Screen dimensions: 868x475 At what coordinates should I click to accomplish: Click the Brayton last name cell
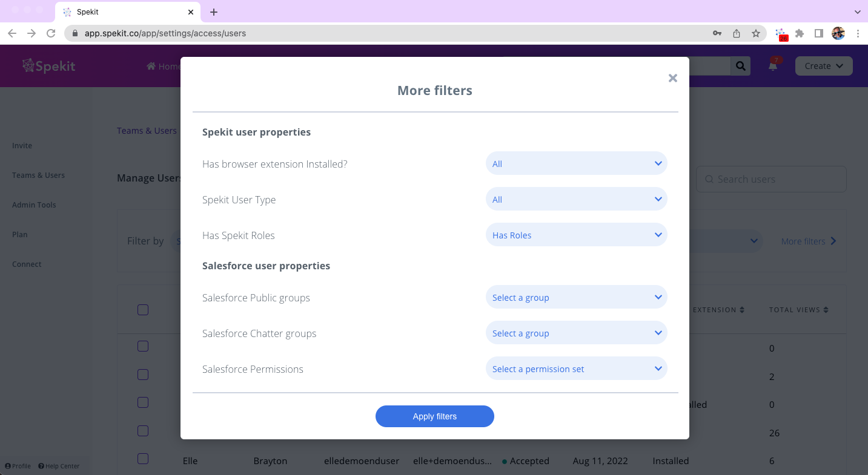(x=270, y=460)
